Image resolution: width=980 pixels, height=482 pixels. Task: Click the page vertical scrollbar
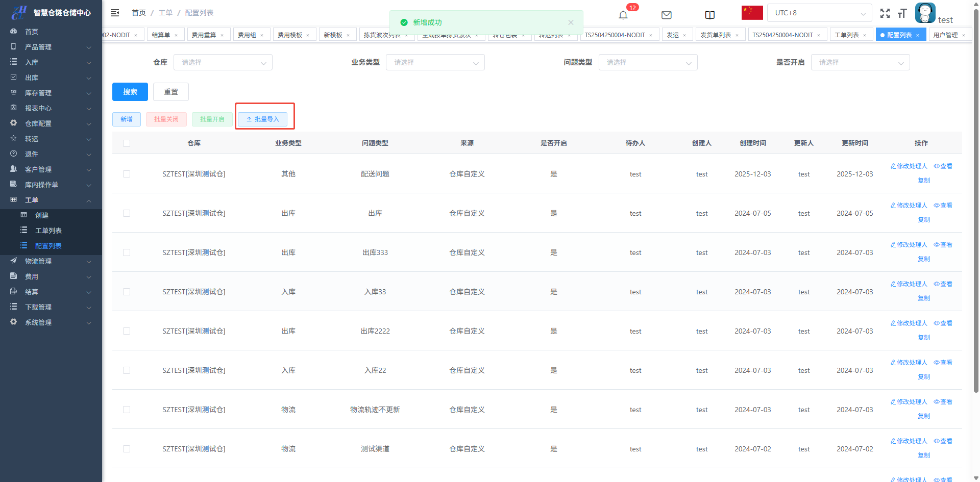tap(976, 204)
